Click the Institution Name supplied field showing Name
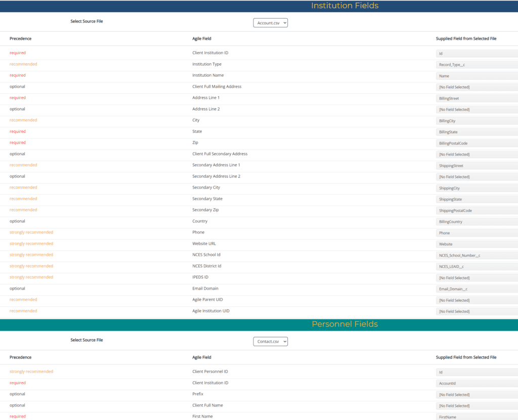The width and height of the screenshot is (518, 420). 477,76
